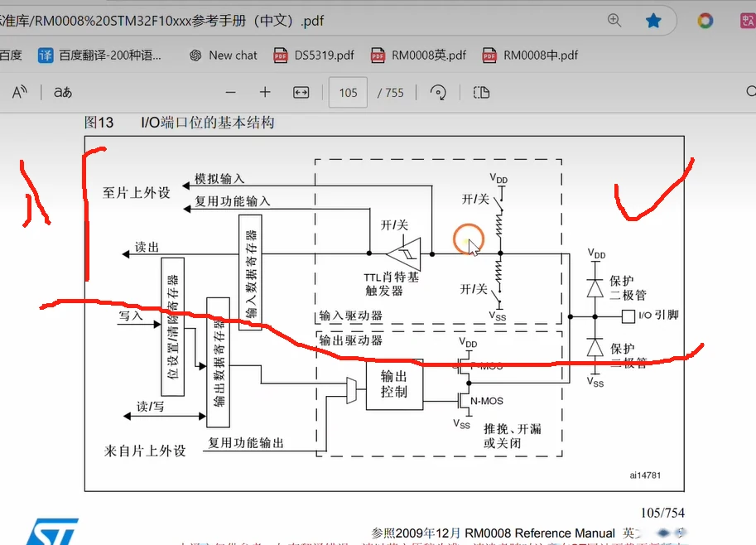The width and height of the screenshot is (756, 545).
Task: Click the TTL肖特基触发器 label
Action: click(x=391, y=284)
